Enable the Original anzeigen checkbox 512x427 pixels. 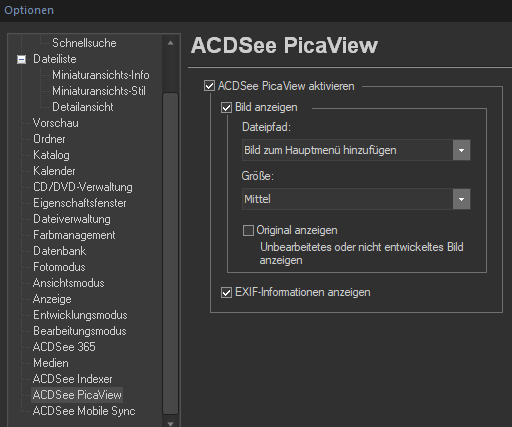(x=248, y=230)
